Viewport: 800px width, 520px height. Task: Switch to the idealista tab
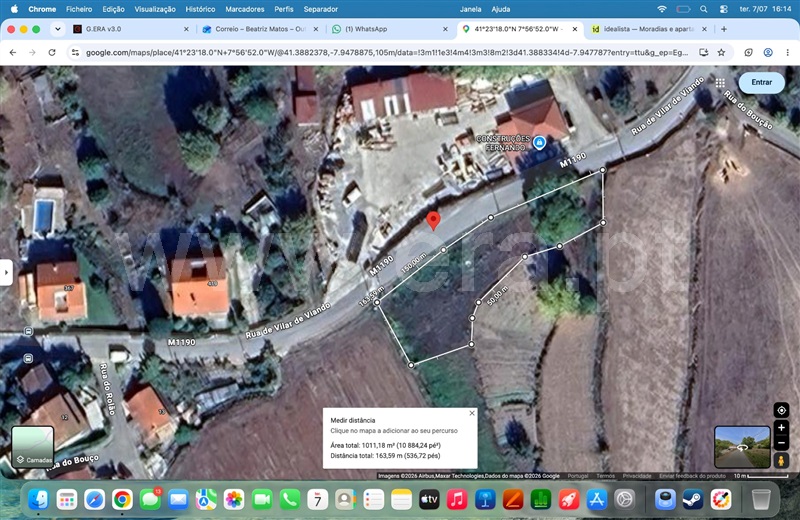click(648, 29)
